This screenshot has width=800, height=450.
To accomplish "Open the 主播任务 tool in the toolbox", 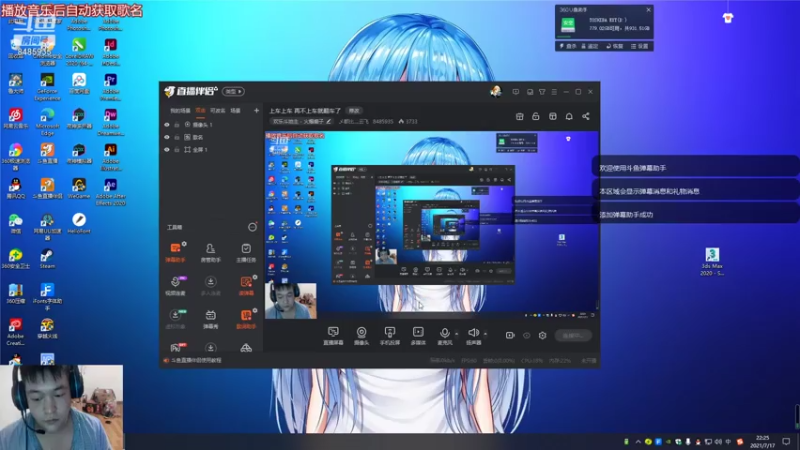I will coord(246,253).
